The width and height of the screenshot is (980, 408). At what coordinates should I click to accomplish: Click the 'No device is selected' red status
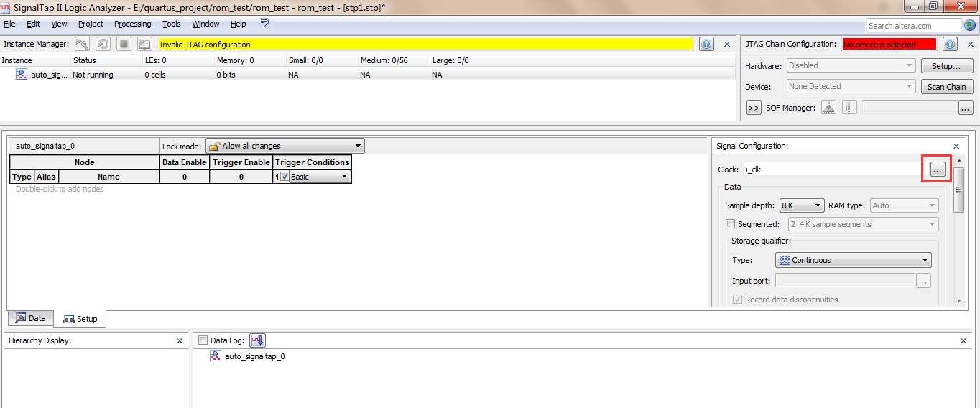(889, 44)
